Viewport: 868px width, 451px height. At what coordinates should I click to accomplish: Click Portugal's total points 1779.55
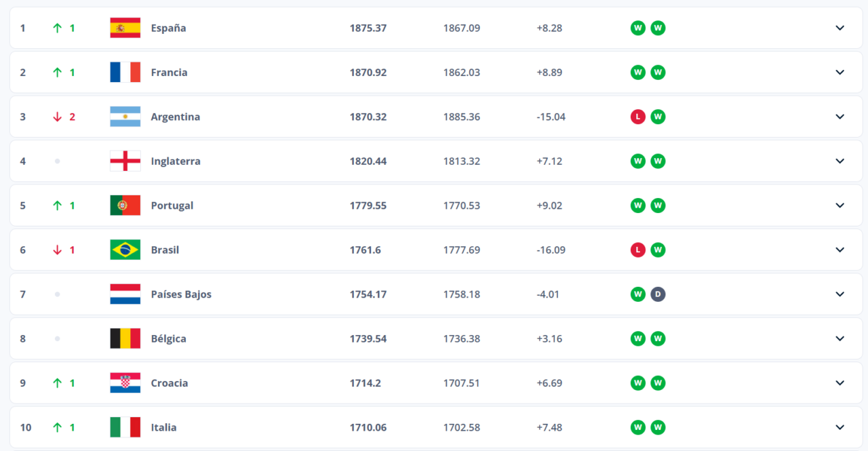click(368, 205)
